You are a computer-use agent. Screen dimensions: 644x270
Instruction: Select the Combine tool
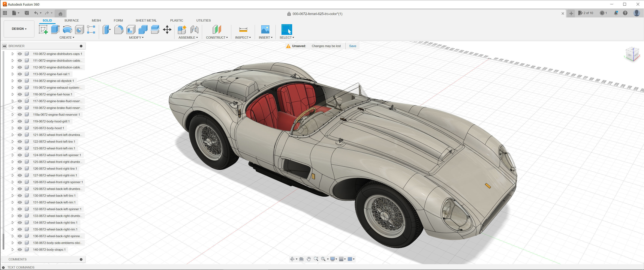tap(143, 30)
